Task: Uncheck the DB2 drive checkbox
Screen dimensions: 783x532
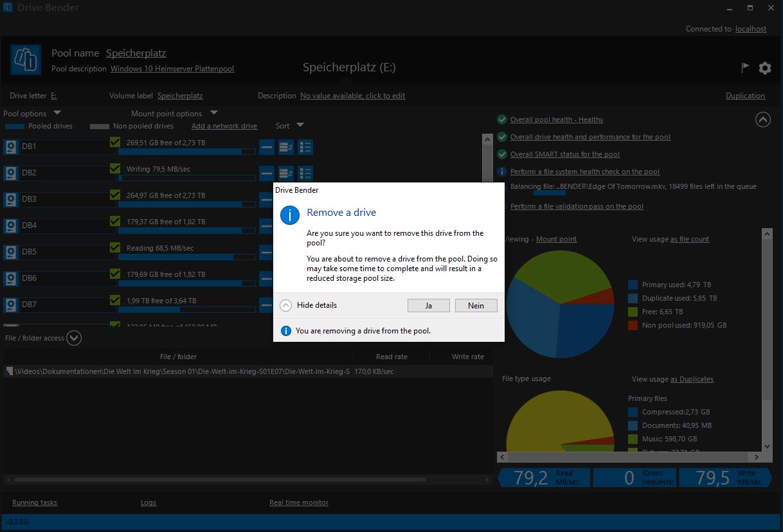Action: [x=115, y=168]
